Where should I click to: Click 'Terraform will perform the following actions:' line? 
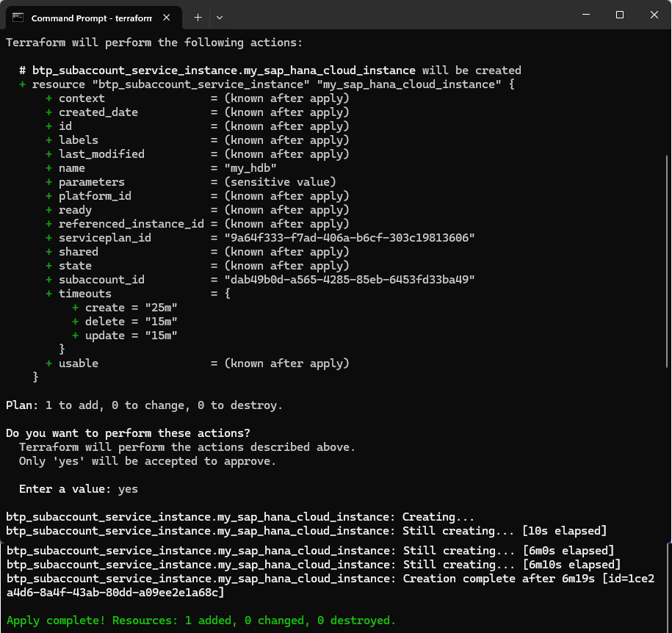(153, 43)
